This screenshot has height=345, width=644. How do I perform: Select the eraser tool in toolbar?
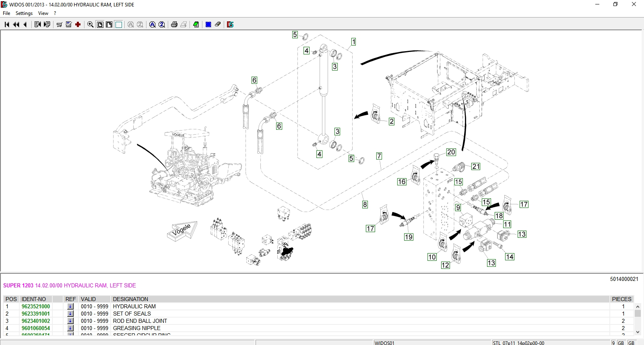pyautogui.click(x=218, y=25)
